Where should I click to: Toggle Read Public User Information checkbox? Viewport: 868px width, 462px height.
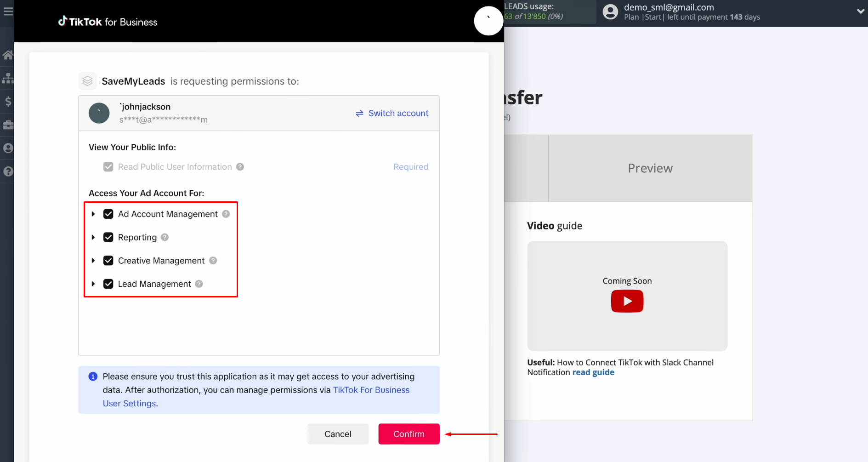108,167
